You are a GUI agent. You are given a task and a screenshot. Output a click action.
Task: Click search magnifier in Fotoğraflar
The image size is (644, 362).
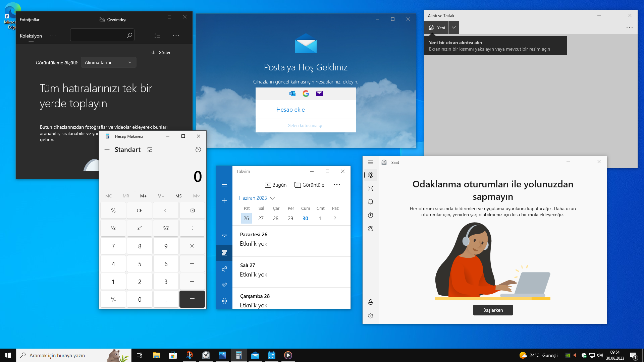[129, 35]
